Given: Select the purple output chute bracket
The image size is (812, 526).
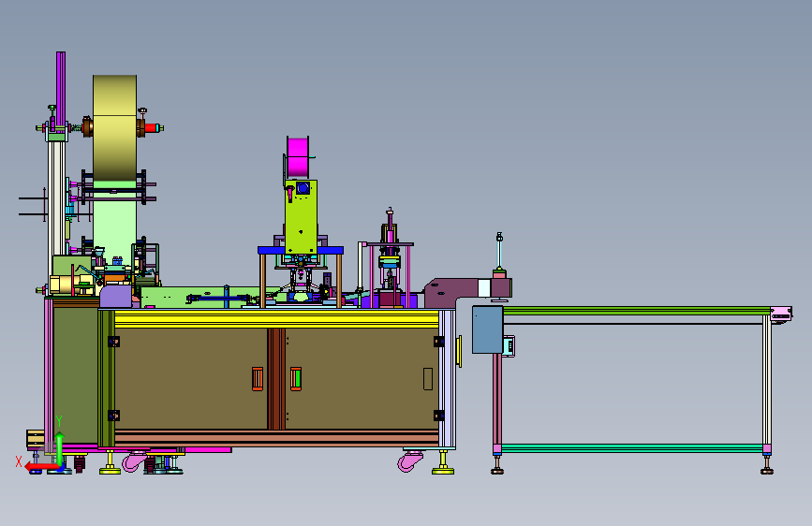Looking at the screenshot, I should tap(450, 291).
